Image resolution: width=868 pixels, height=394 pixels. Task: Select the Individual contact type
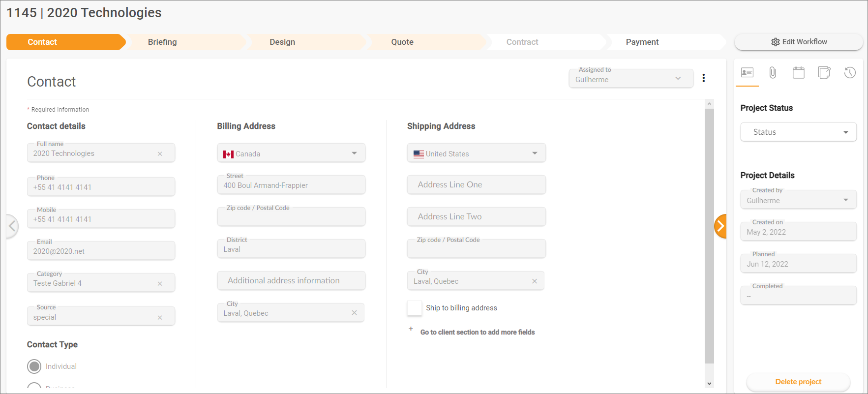coord(34,366)
